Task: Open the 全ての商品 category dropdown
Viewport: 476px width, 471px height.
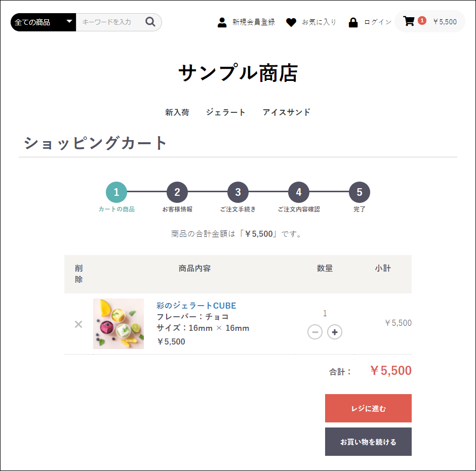Action: [x=44, y=22]
